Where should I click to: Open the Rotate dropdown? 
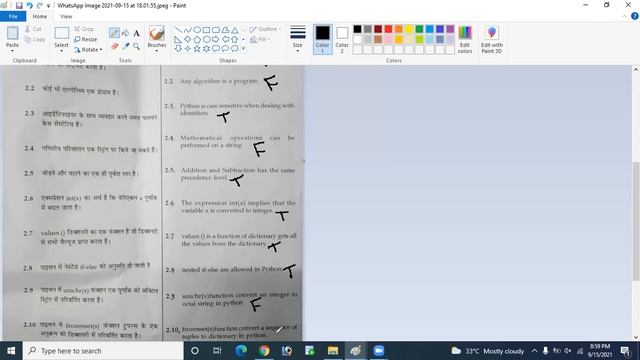point(88,50)
